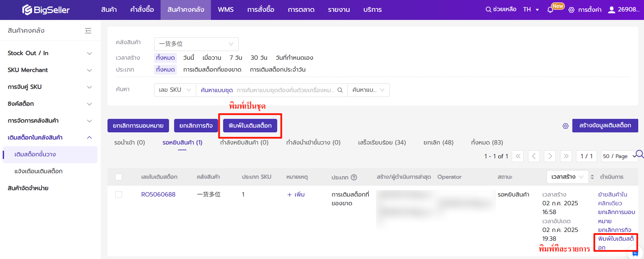The height and width of the screenshot is (259, 644).
Task: Click ยกเลิกการมอบหมาย button
Action: [x=138, y=126]
